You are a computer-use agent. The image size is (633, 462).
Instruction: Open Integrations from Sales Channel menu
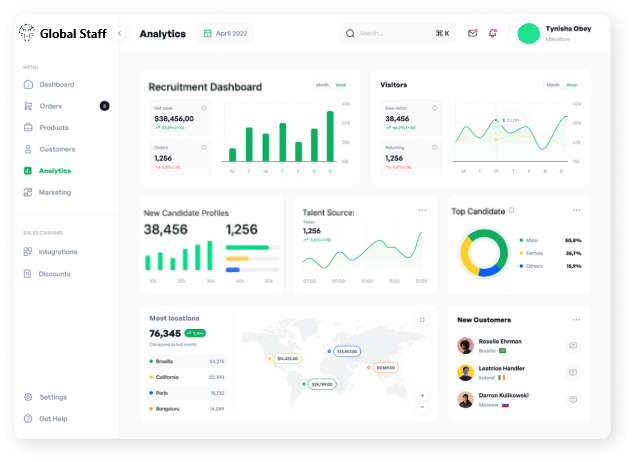[x=57, y=252]
